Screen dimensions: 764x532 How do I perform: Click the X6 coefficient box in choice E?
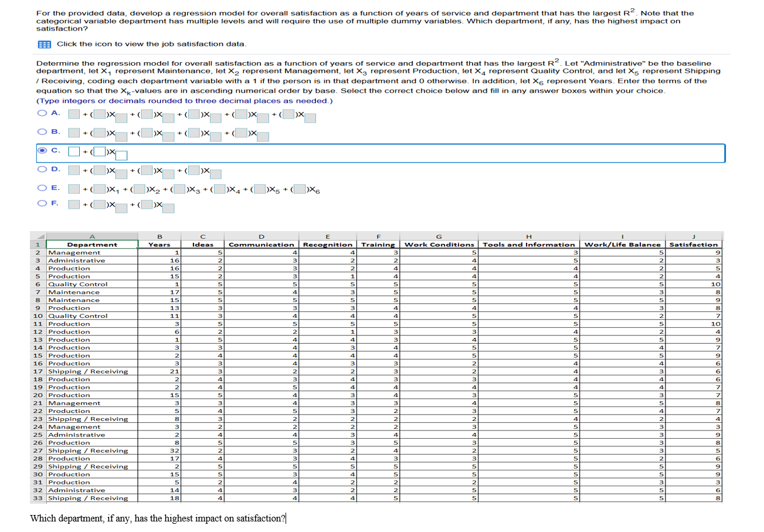[x=298, y=189]
